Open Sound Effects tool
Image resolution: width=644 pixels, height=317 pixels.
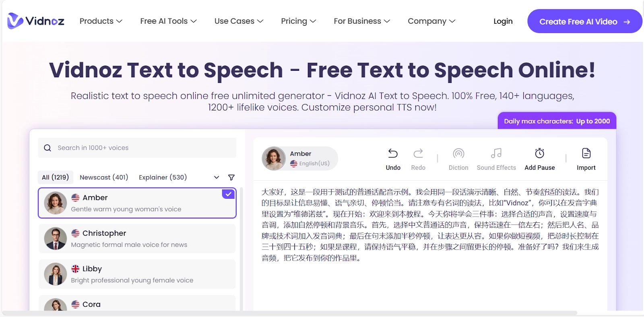click(x=496, y=159)
